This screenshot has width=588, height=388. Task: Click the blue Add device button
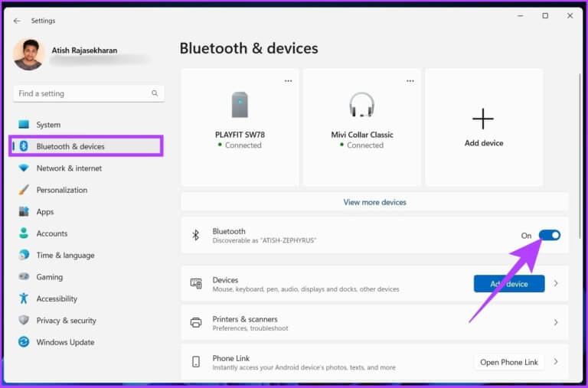click(x=509, y=284)
